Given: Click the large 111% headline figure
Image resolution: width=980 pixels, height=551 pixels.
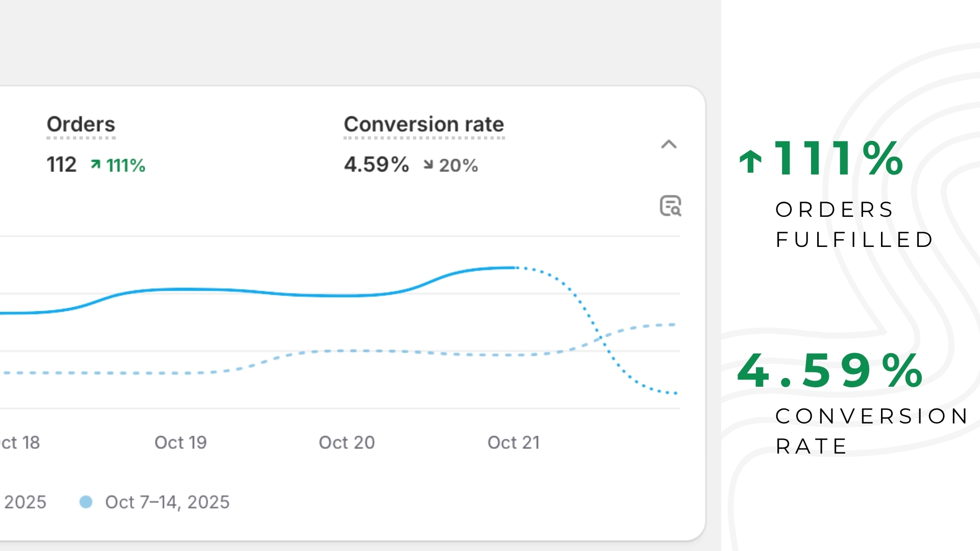Looking at the screenshot, I should (x=839, y=159).
